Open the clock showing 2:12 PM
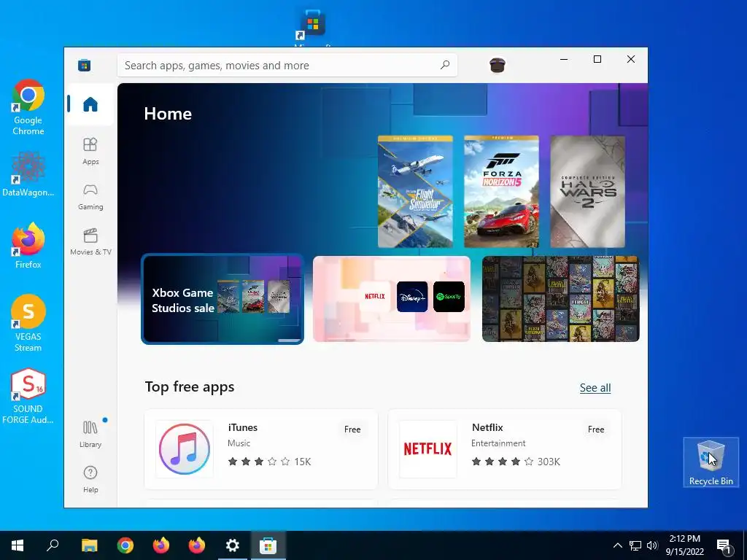 (x=684, y=545)
